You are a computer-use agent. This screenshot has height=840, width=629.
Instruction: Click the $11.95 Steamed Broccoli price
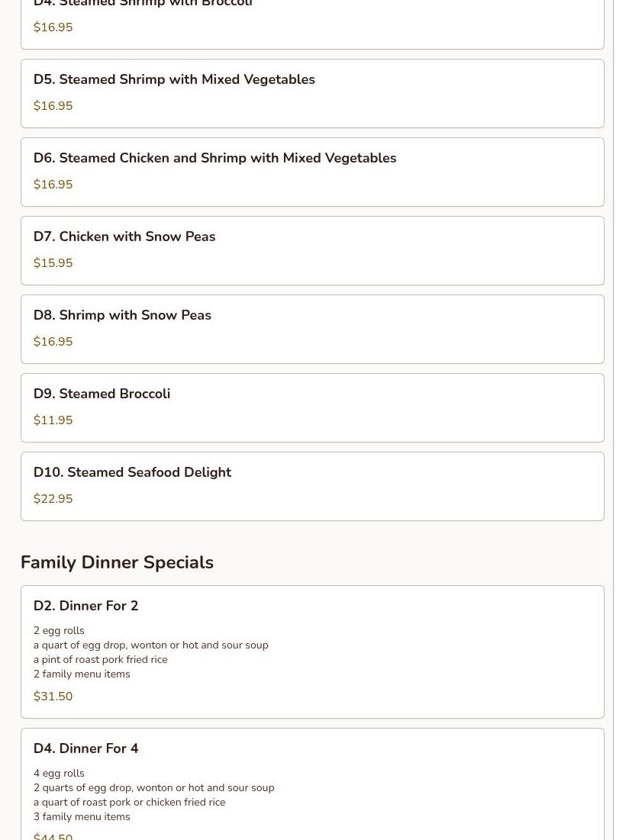53,420
